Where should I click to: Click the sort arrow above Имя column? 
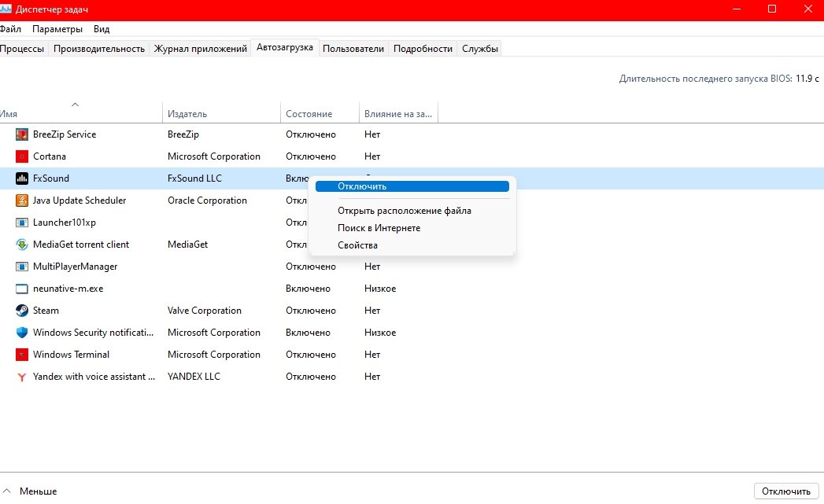click(75, 105)
